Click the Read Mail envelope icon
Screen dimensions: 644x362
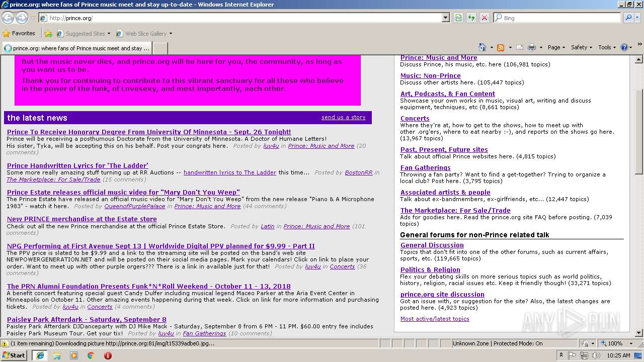click(x=519, y=47)
